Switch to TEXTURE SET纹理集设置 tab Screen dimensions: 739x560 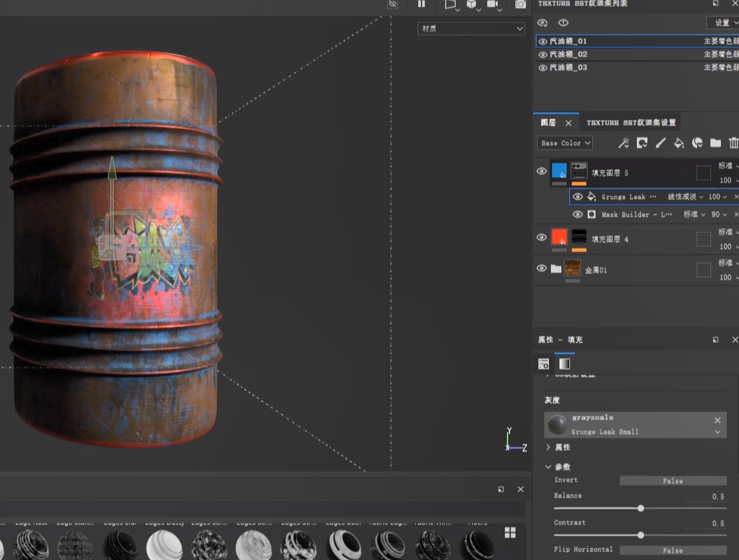(631, 122)
